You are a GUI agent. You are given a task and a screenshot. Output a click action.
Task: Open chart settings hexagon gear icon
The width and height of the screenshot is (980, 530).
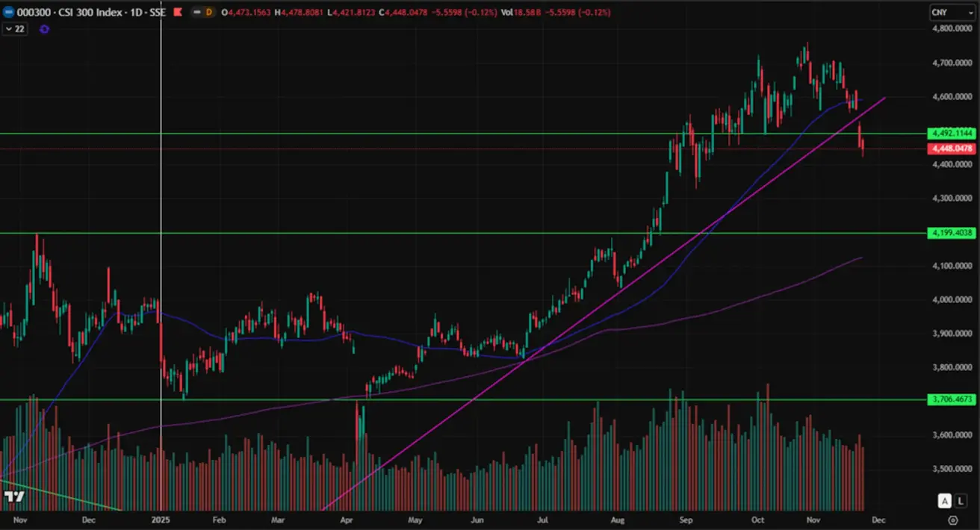pyautogui.click(x=952, y=520)
